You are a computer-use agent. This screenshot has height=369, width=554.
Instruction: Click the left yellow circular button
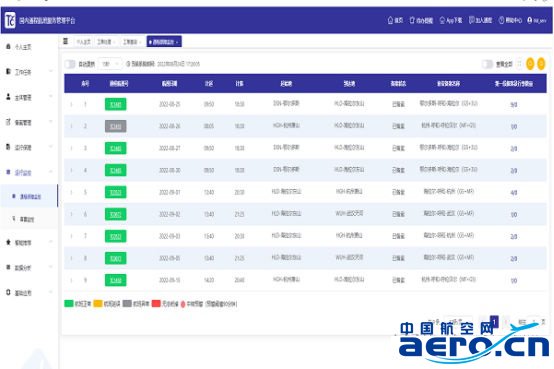click(530, 64)
